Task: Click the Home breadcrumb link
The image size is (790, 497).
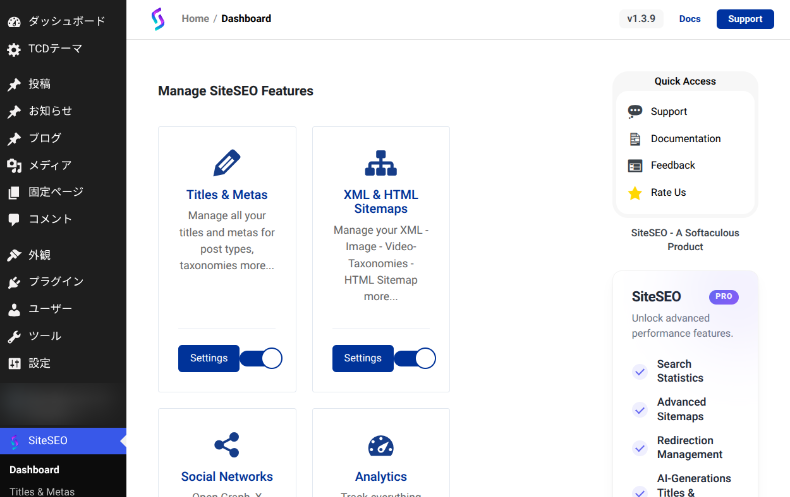Action: point(195,19)
